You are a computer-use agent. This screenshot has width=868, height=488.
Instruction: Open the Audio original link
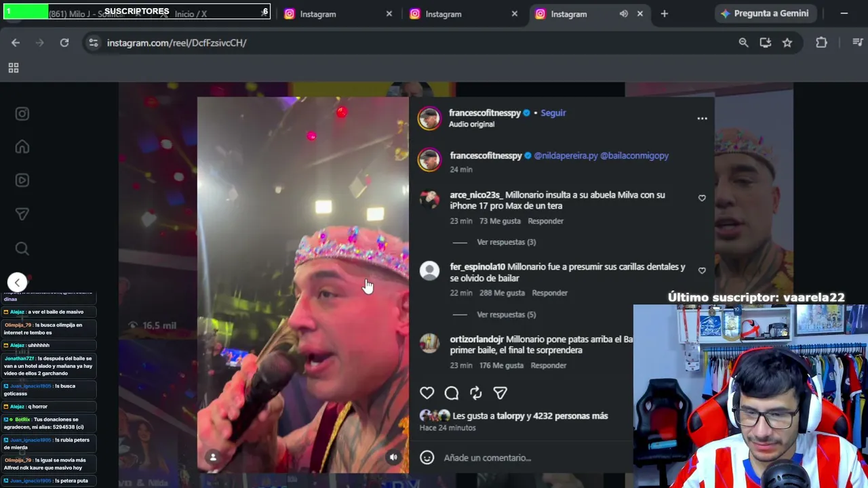pyautogui.click(x=471, y=124)
